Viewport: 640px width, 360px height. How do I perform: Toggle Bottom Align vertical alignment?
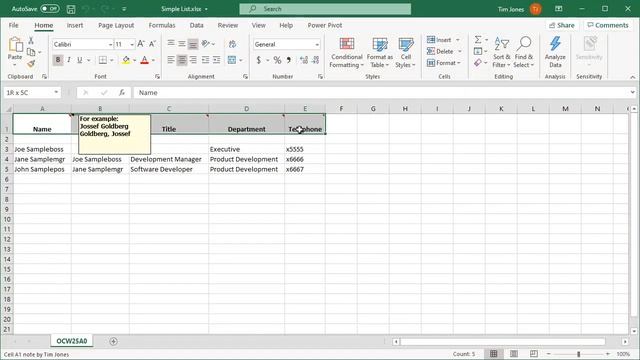pos(193,44)
